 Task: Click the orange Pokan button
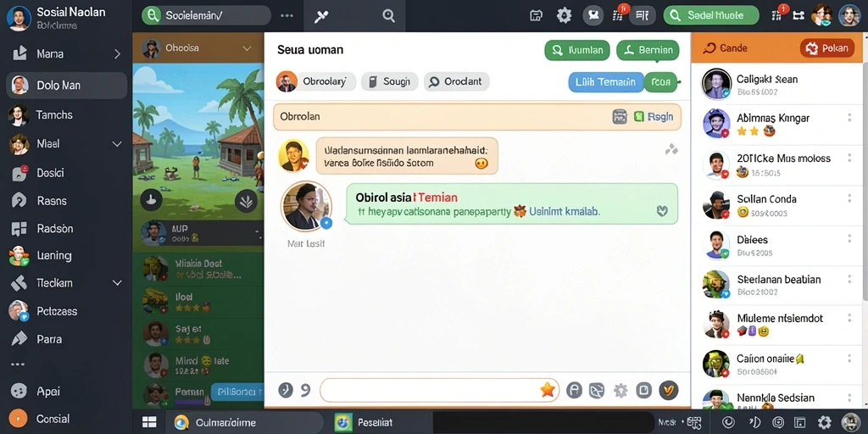(827, 48)
